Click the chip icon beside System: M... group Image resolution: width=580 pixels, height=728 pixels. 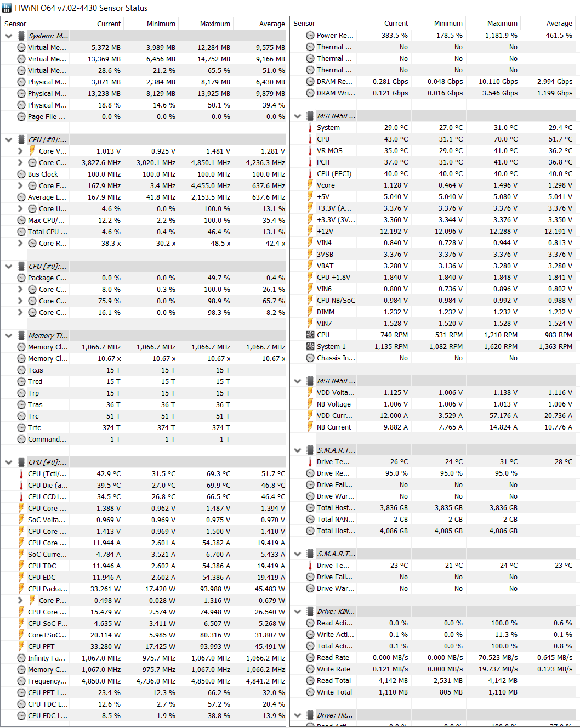coord(21,36)
